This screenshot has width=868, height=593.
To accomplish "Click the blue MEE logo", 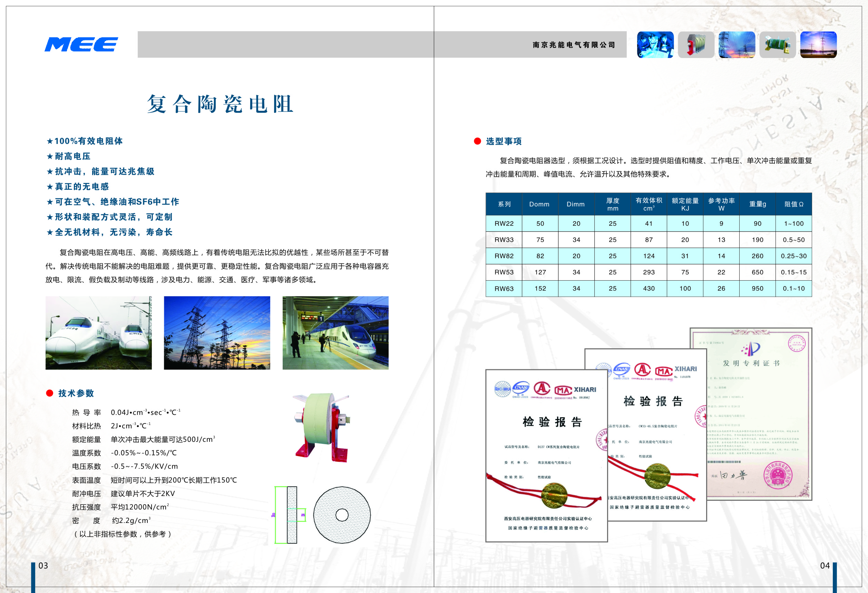I will [81, 45].
